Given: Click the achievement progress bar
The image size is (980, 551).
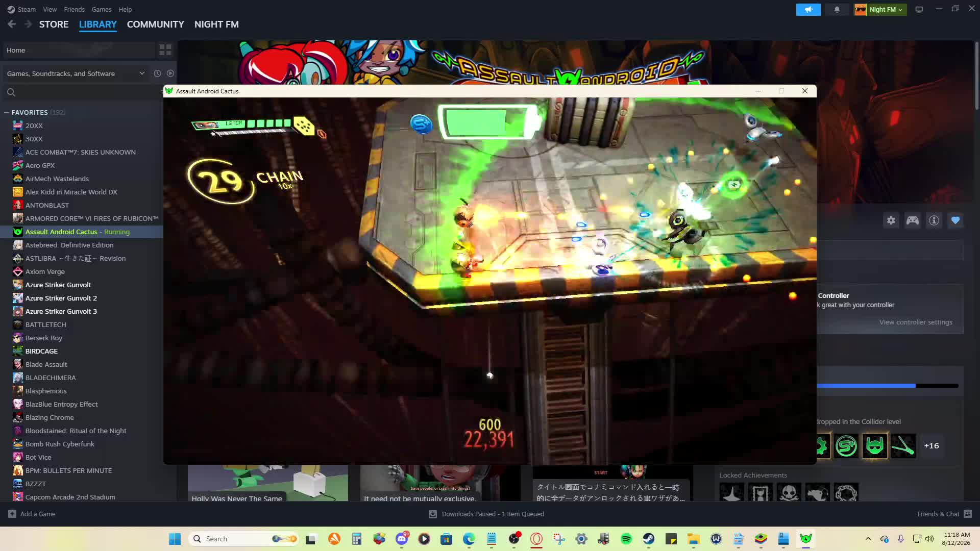Looking at the screenshot, I should point(888,386).
